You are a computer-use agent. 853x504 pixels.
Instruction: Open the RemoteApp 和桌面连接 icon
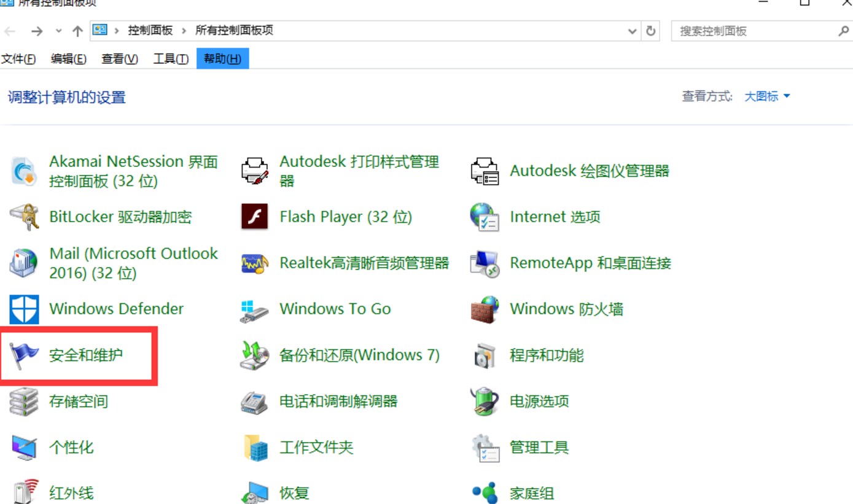[485, 263]
